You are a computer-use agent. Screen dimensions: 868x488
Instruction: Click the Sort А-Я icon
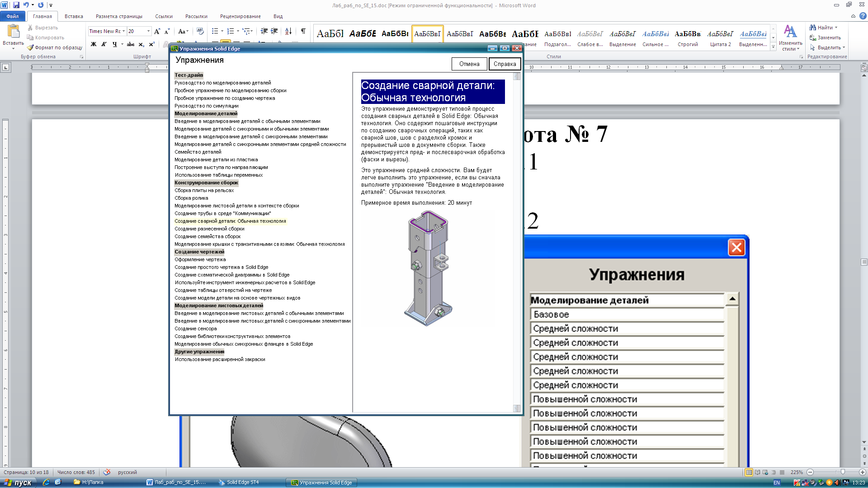tap(288, 31)
